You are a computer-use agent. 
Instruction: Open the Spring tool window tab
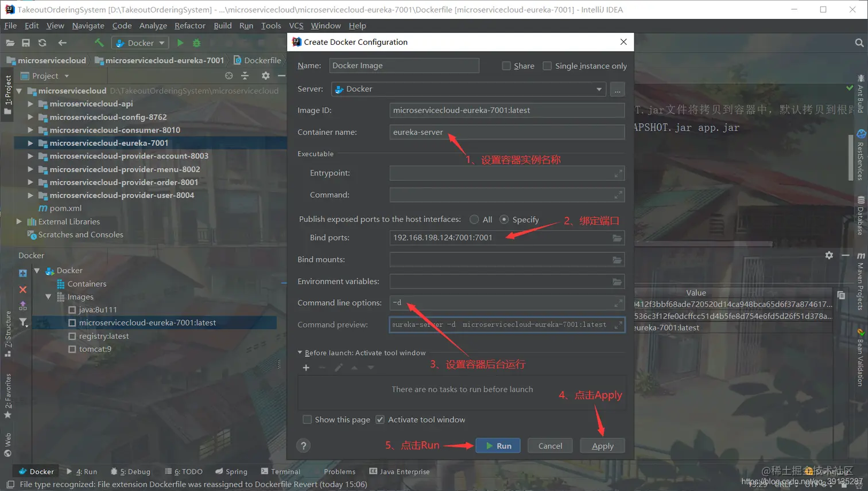tap(231, 471)
